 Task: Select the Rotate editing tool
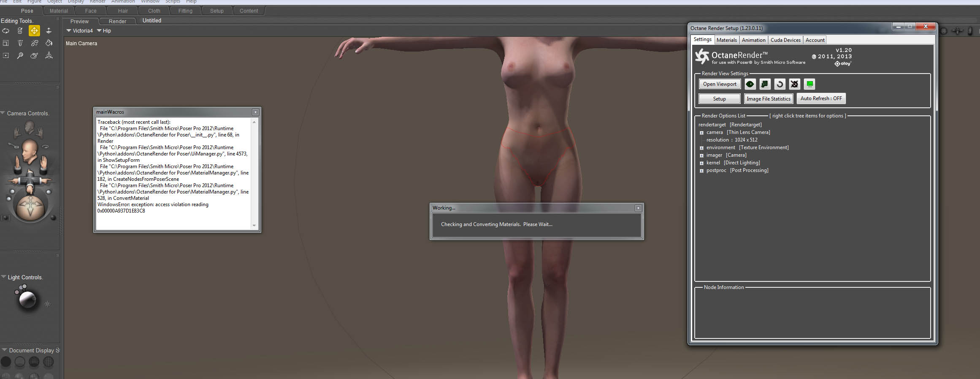point(6,31)
